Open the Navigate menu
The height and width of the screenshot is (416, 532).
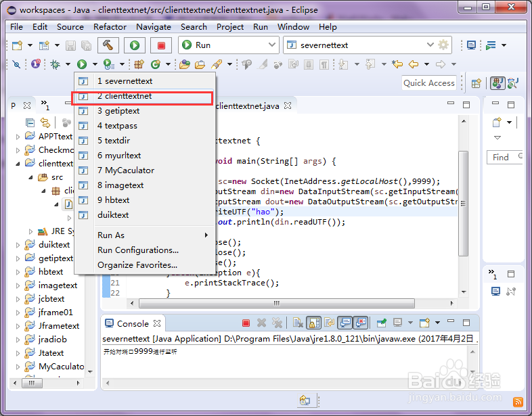(154, 27)
